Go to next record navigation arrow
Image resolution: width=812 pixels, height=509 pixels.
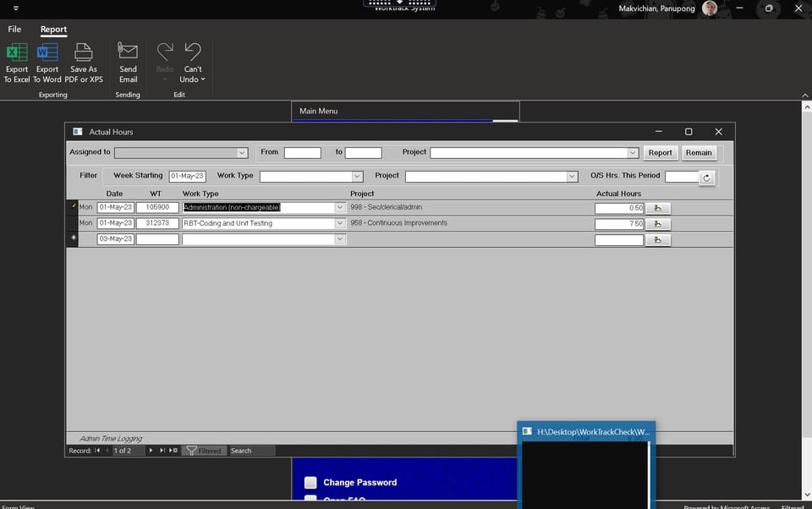point(151,451)
